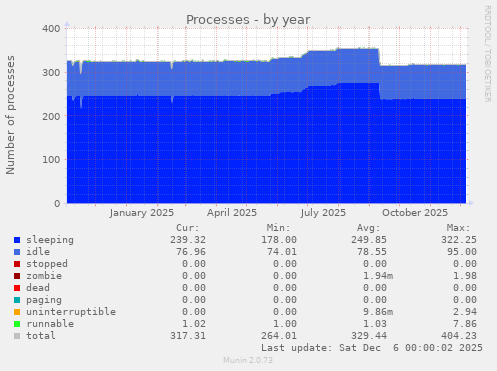Click the 'uninterruptible' legend label
The width and height of the screenshot is (497, 371).
pyautogui.click(x=71, y=312)
